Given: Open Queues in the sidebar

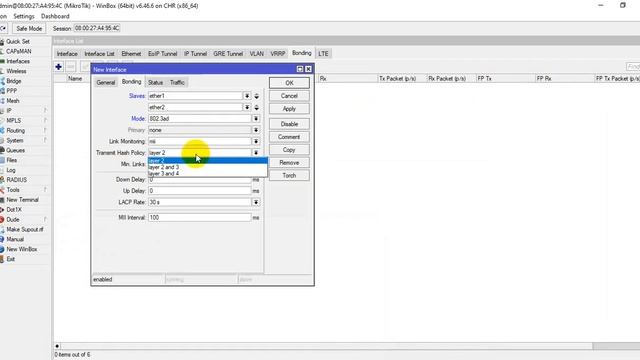Looking at the screenshot, I should [15, 150].
